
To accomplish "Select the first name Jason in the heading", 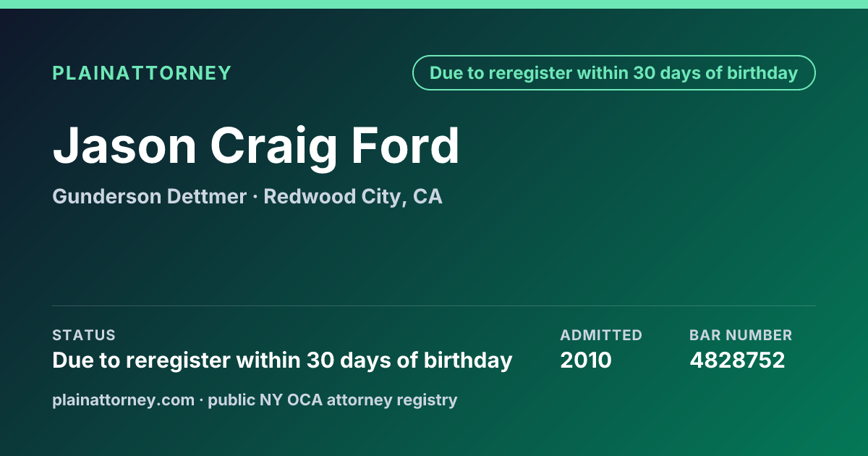I will pyautogui.click(x=124, y=146).
